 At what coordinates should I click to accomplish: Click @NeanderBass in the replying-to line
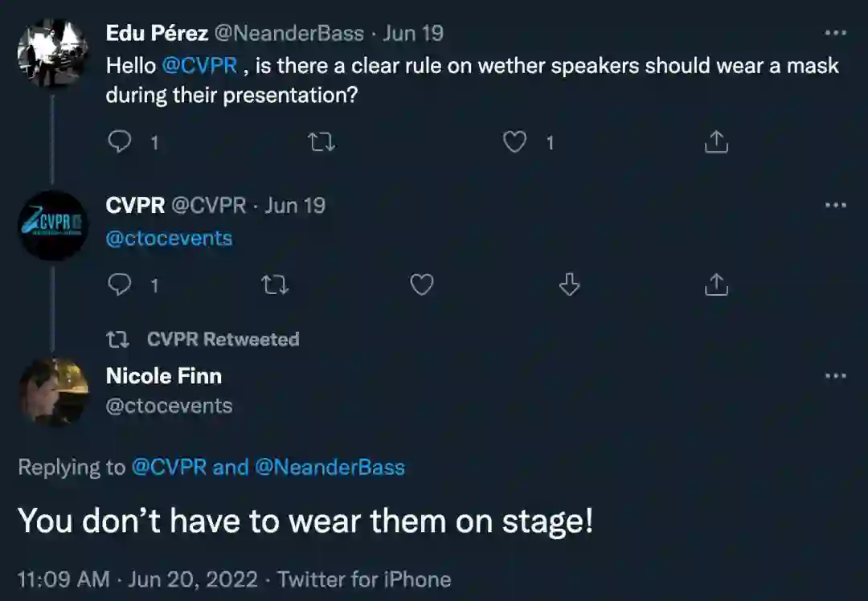(x=330, y=468)
